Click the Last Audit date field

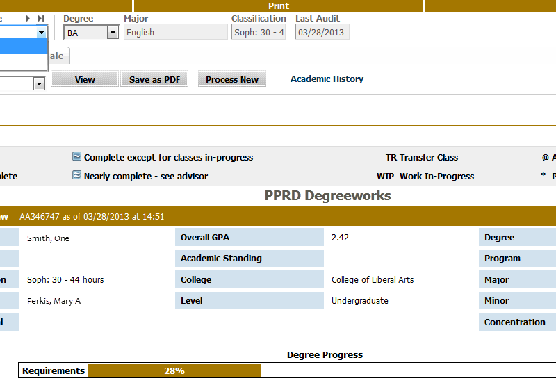click(x=322, y=32)
